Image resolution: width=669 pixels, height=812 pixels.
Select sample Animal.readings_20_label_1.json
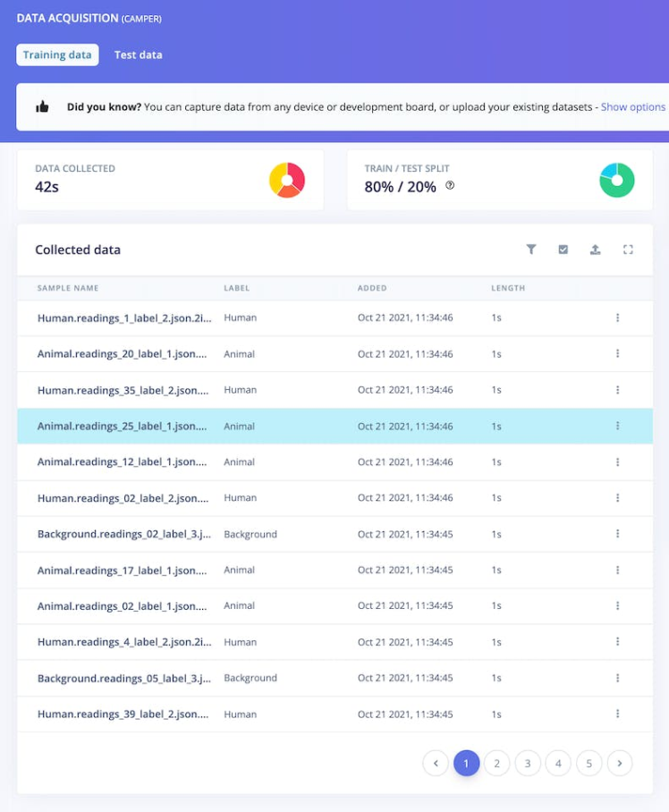coord(123,354)
